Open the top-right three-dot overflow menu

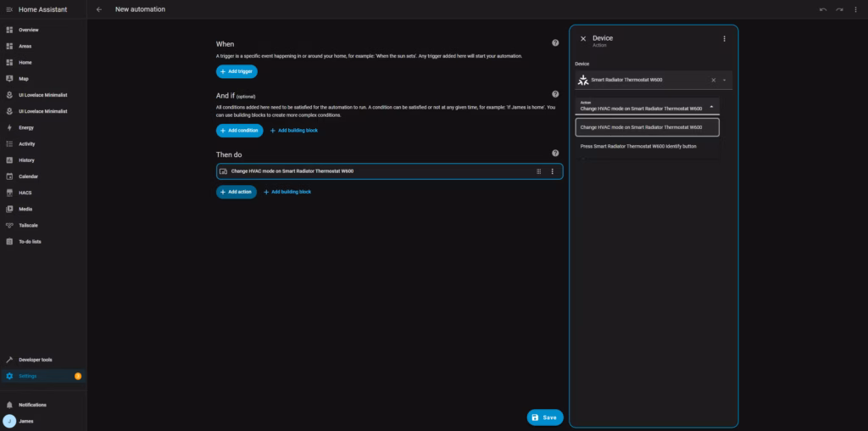[x=856, y=9]
